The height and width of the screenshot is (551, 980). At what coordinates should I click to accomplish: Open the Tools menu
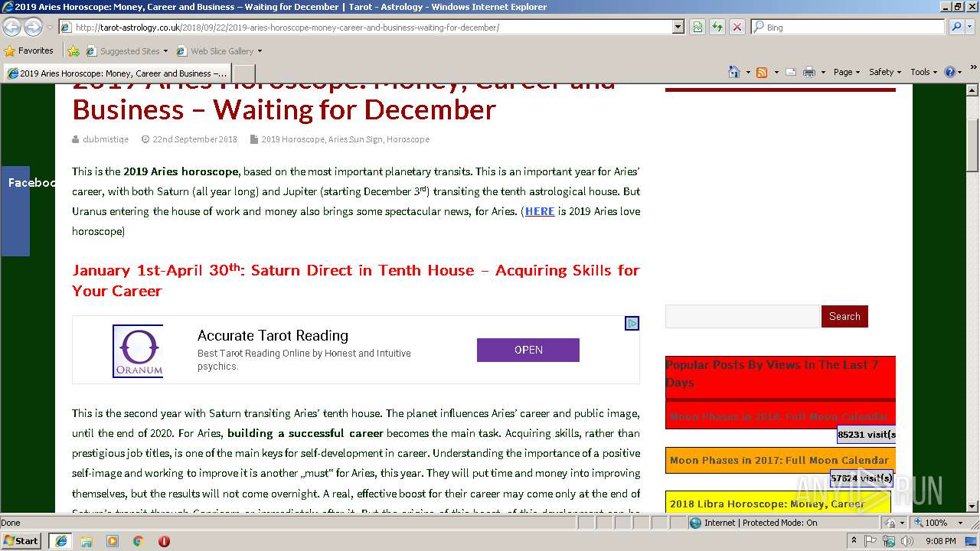point(923,72)
